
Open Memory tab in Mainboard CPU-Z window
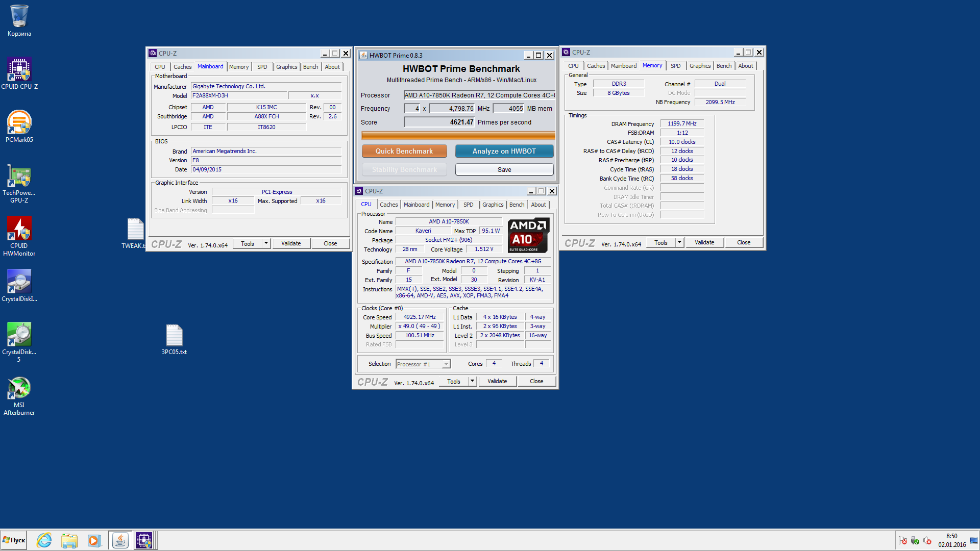238,67
